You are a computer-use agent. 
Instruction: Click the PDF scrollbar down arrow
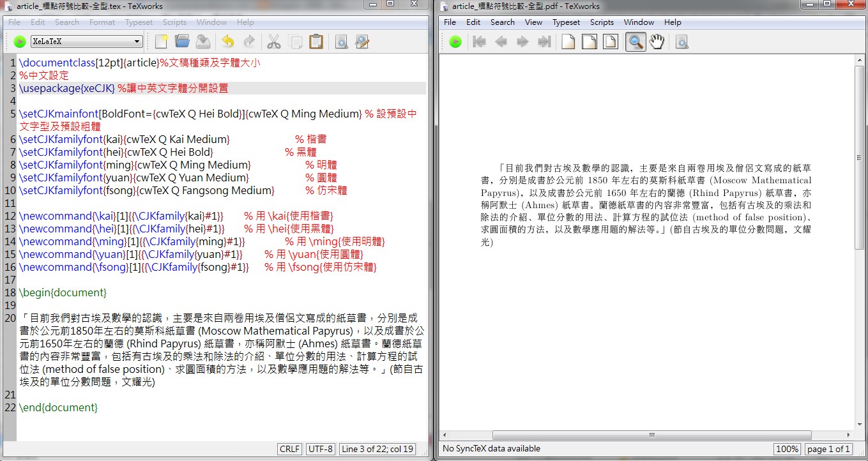tap(859, 425)
